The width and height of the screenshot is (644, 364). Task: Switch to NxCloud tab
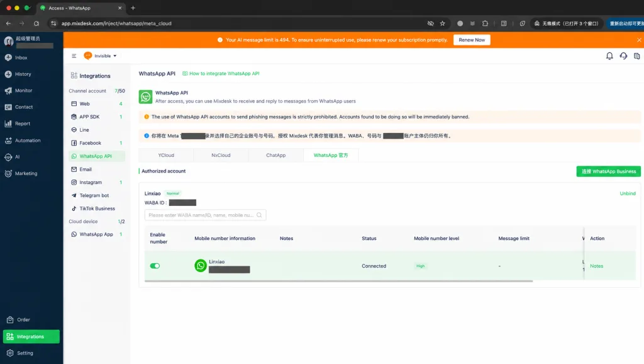point(221,155)
